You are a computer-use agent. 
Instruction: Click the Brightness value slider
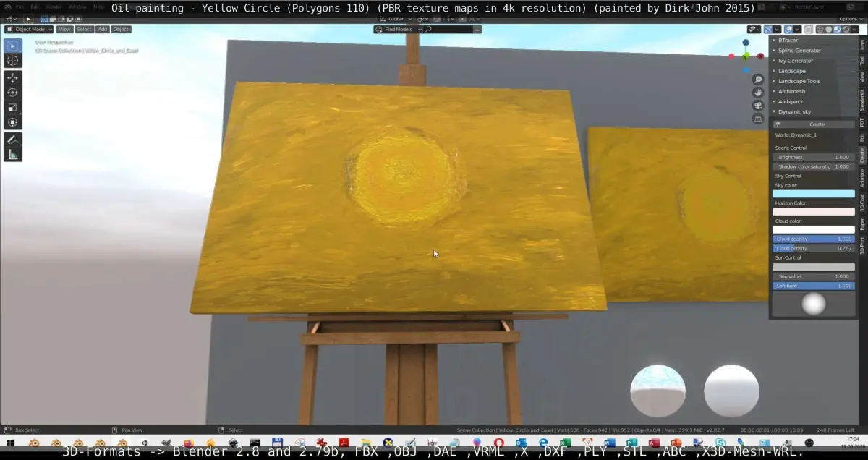[x=814, y=157]
